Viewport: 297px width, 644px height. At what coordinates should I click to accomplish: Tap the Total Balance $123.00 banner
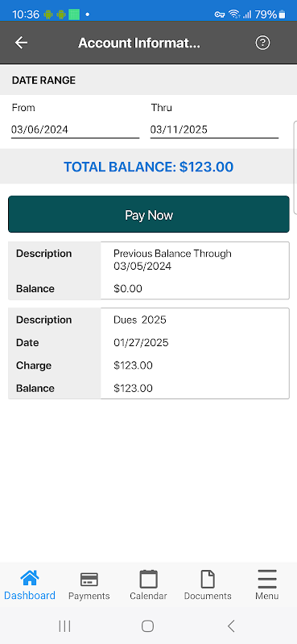[x=148, y=167]
